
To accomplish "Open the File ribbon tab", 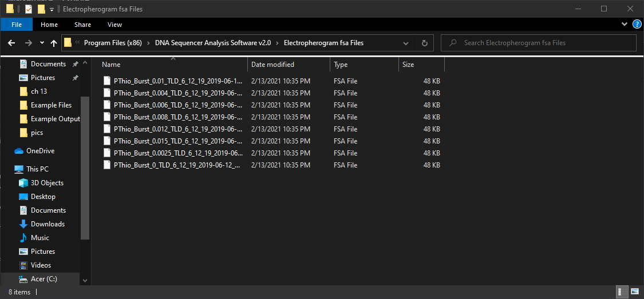I will 17,25.
